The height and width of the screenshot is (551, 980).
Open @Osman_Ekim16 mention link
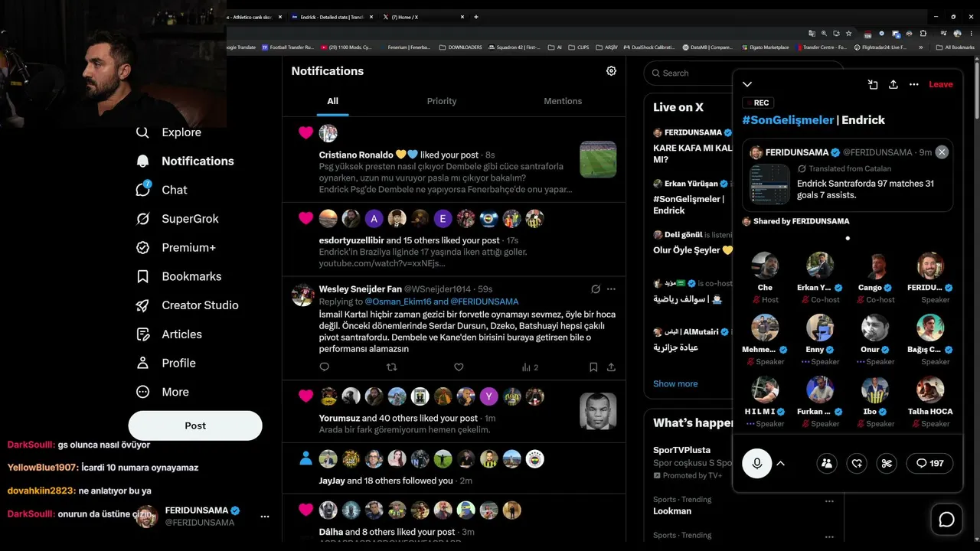point(398,302)
